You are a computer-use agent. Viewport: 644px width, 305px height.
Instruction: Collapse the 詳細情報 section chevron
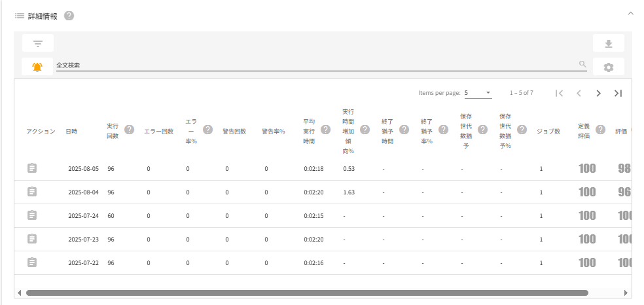(x=630, y=14)
